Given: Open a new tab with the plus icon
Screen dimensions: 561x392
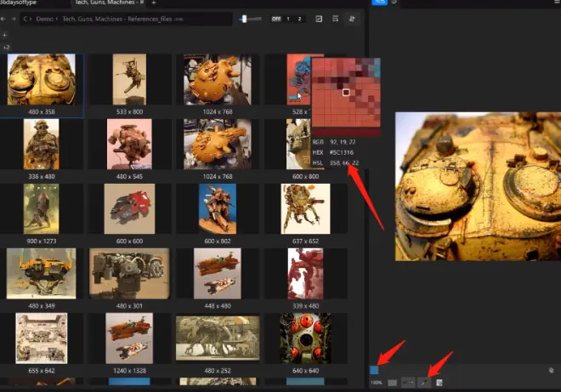Looking at the screenshot, I should (154, 3).
